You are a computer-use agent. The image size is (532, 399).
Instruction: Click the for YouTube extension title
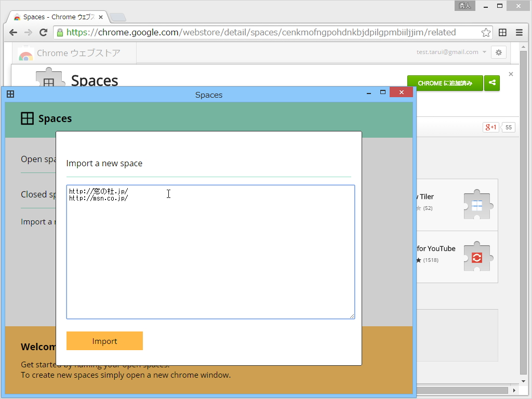tap(436, 249)
